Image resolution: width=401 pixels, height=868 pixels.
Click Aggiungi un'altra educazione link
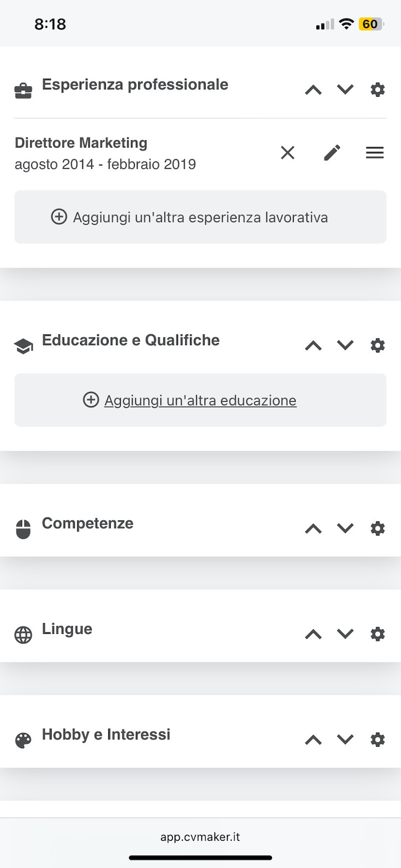200,400
